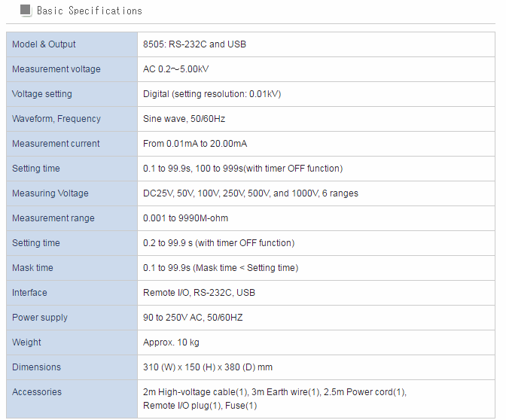Image resolution: width=506 pixels, height=420 pixels.
Task: Select the Voltage setting row label
Action: pyautogui.click(x=42, y=94)
